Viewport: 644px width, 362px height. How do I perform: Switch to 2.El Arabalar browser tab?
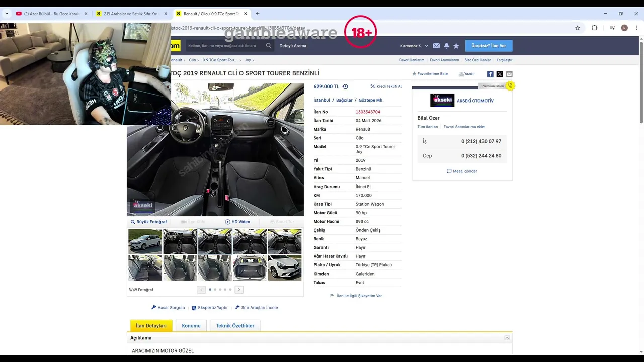[x=130, y=14]
